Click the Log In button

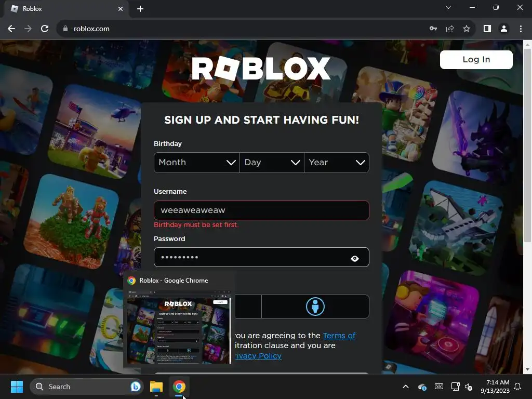(x=476, y=60)
